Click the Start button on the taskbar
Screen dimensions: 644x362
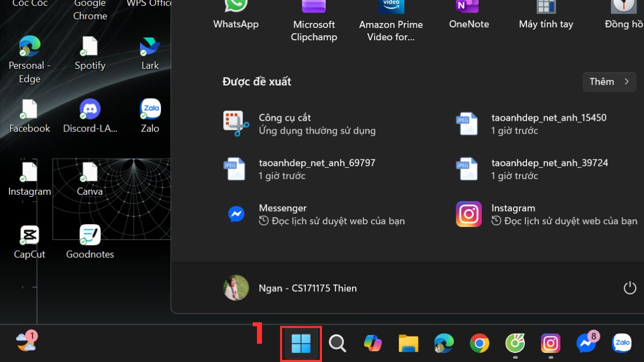coord(301,343)
